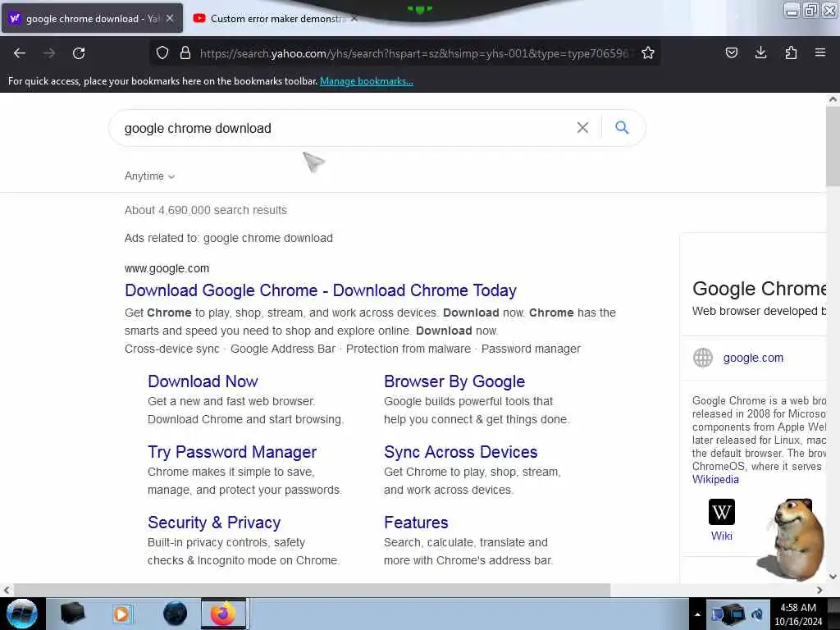The image size is (840, 630).
Task: Open the Downloads panel
Action: pyautogui.click(x=760, y=52)
